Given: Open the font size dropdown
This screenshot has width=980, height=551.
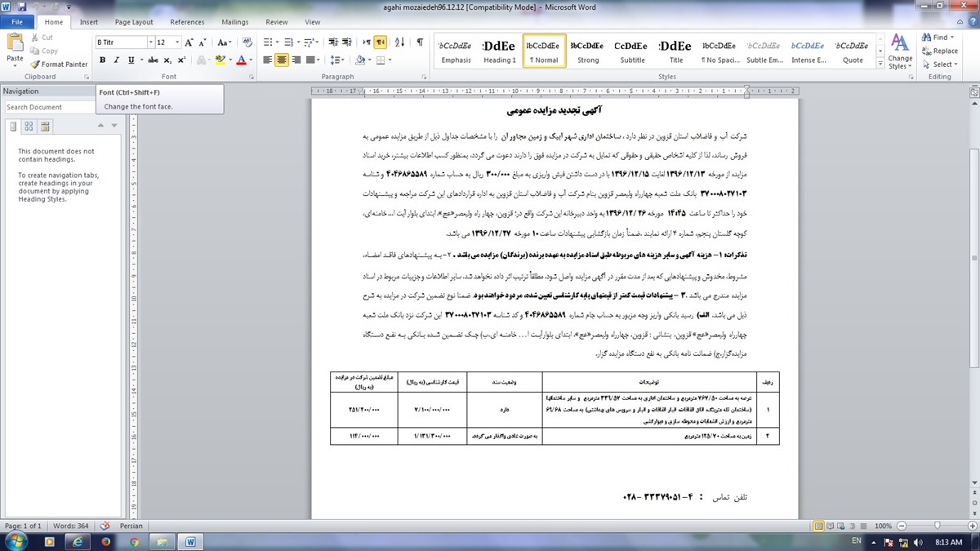Looking at the screenshot, I should (175, 42).
